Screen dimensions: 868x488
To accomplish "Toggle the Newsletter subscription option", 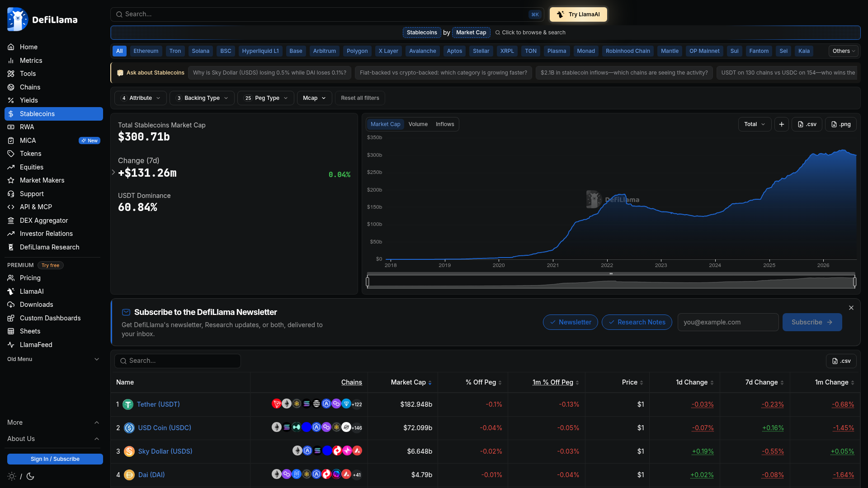I will 571,322.
